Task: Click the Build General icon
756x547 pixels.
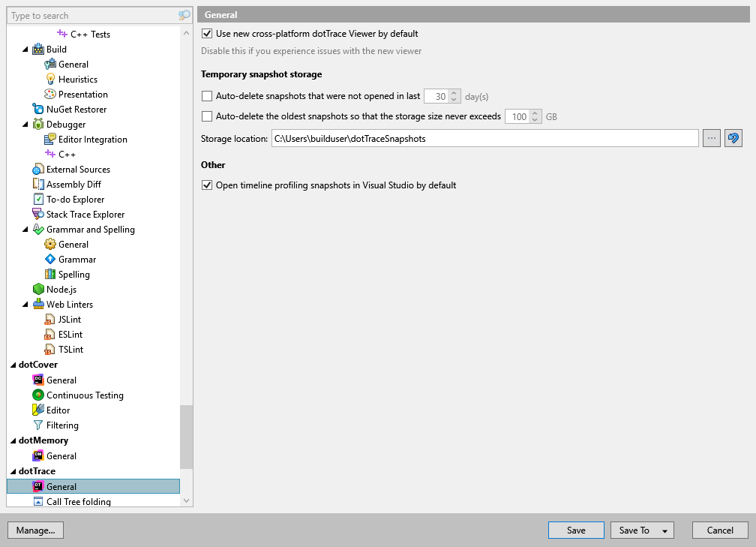Action: tap(50, 65)
